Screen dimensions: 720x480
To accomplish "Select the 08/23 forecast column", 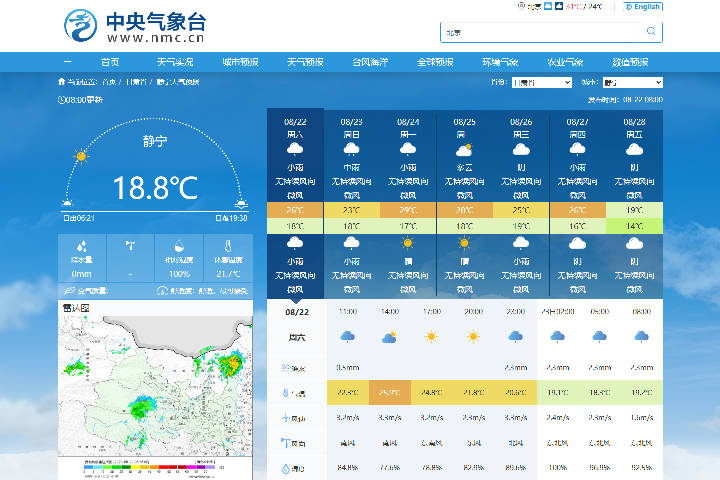I will 352,203.
